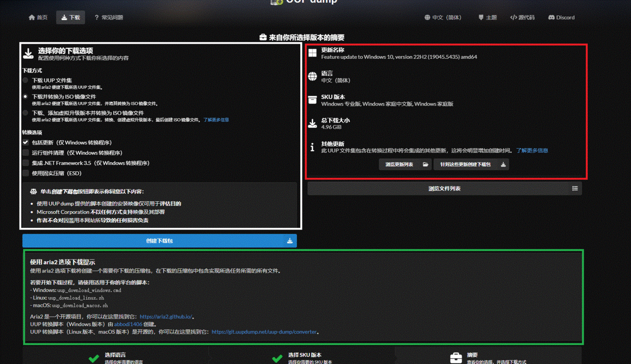Click 浏览文件列表 button

pyautogui.click(x=444, y=189)
